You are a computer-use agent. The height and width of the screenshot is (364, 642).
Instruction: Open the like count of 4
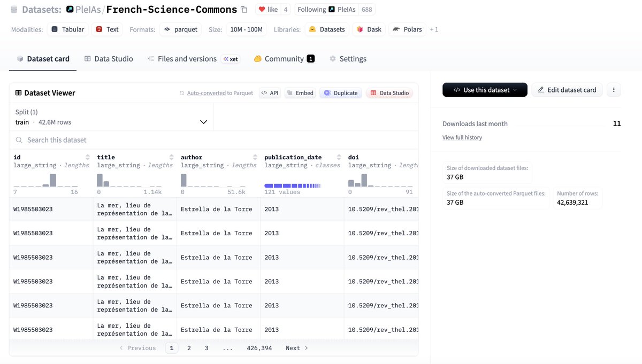[x=285, y=10]
